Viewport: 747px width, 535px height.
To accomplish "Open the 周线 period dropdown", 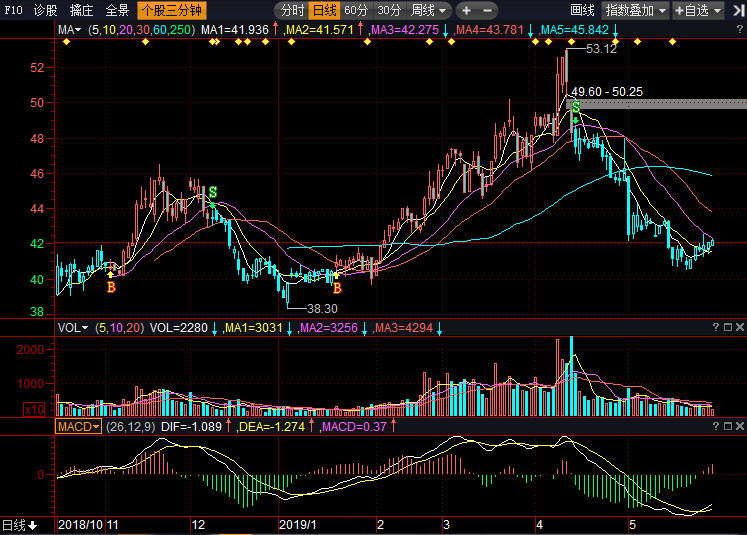I will (x=428, y=10).
